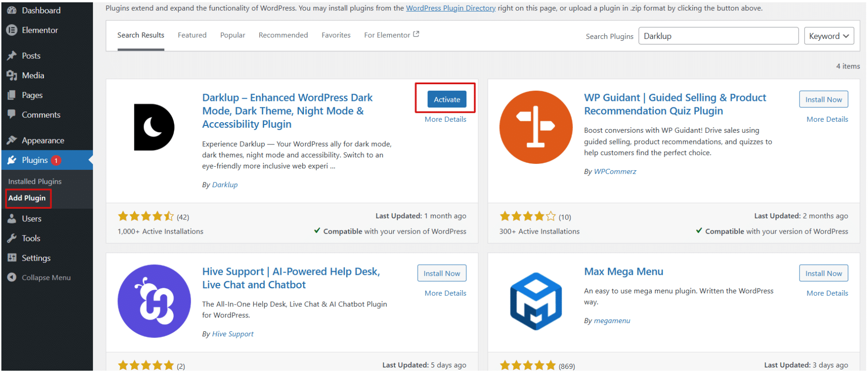868x373 pixels.
Task: Click the Posts pushpin icon
Action: click(x=12, y=56)
